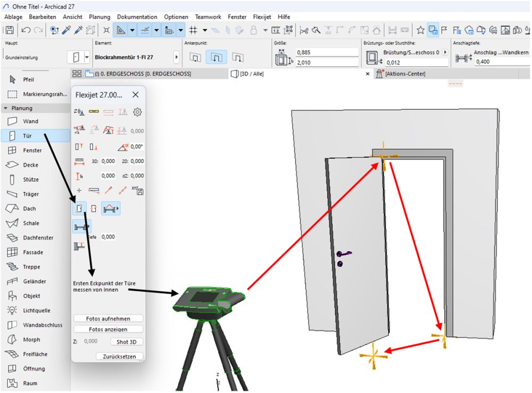Click the Flexijet XYZ save point icon
This screenshot has height=393, width=532.
point(137,191)
